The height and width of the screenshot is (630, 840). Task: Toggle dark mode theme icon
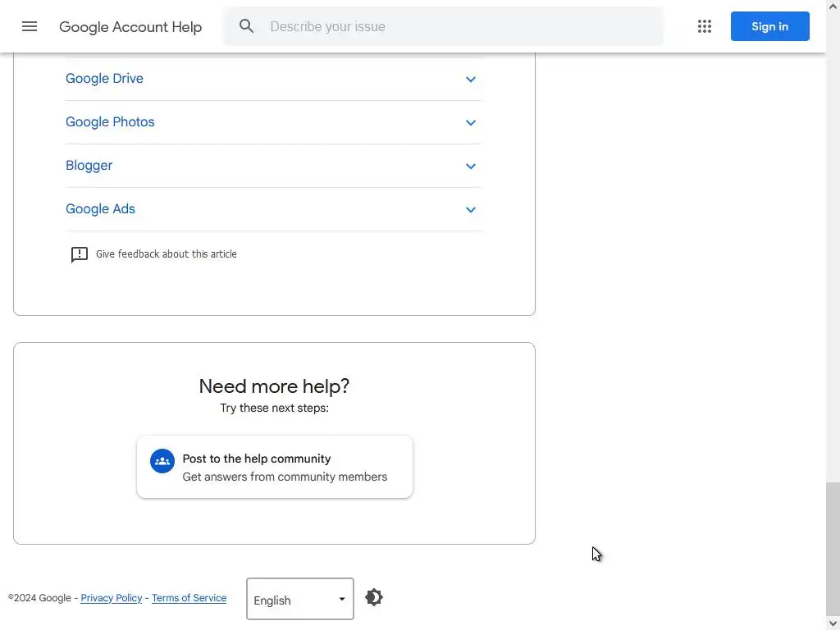[x=374, y=597]
